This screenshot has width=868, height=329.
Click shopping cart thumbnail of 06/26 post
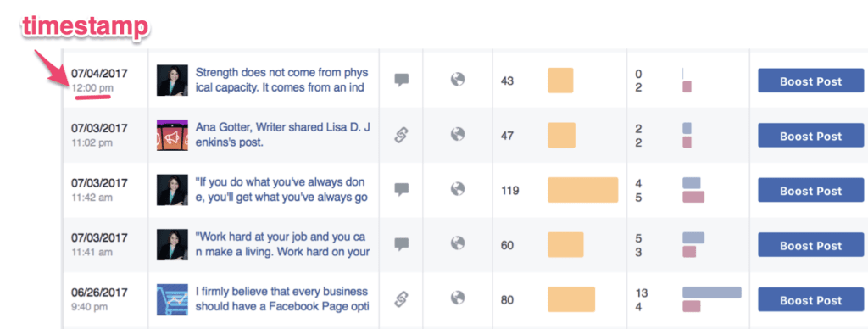[x=172, y=299]
